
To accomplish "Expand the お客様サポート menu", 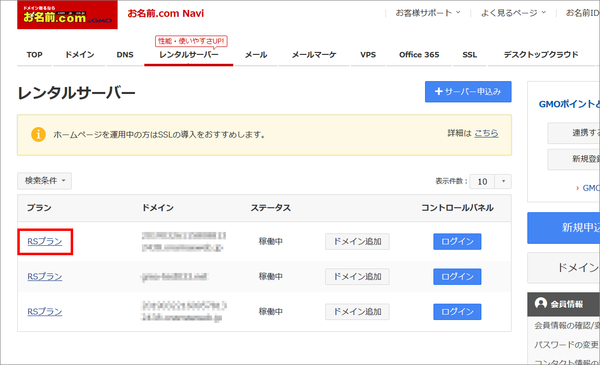I will coord(428,13).
